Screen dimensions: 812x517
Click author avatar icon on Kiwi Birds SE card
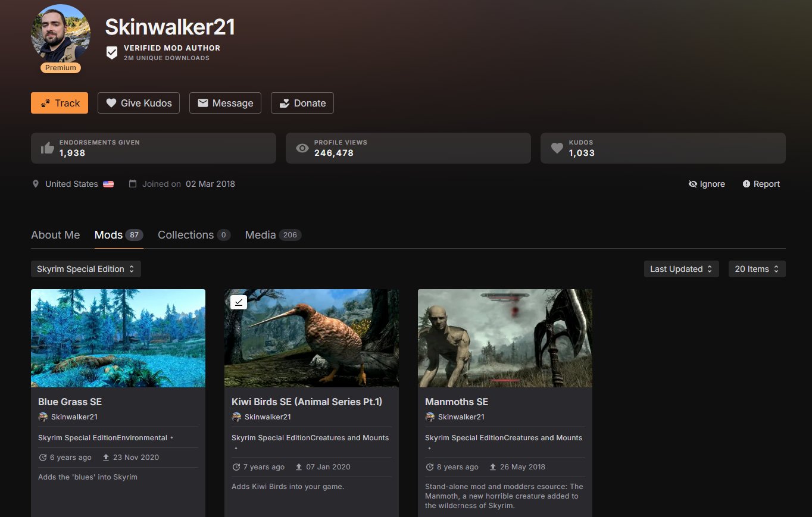(x=236, y=417)
